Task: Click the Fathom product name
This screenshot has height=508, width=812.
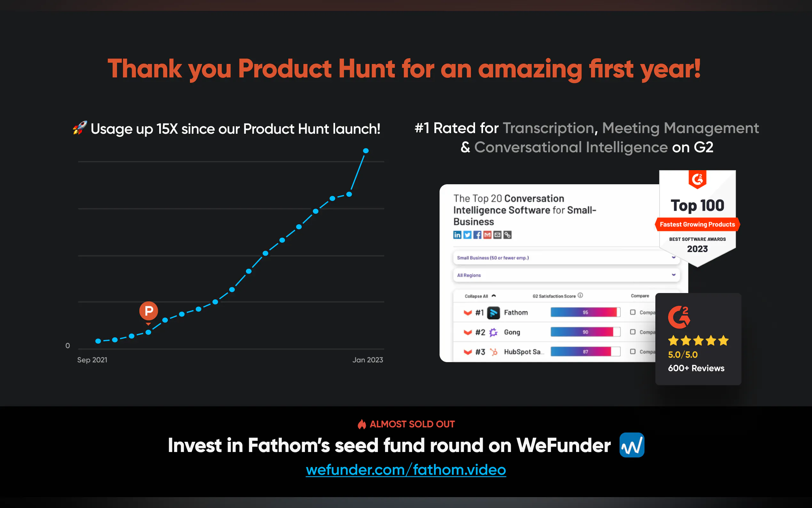Action: [x=516, y=313]
